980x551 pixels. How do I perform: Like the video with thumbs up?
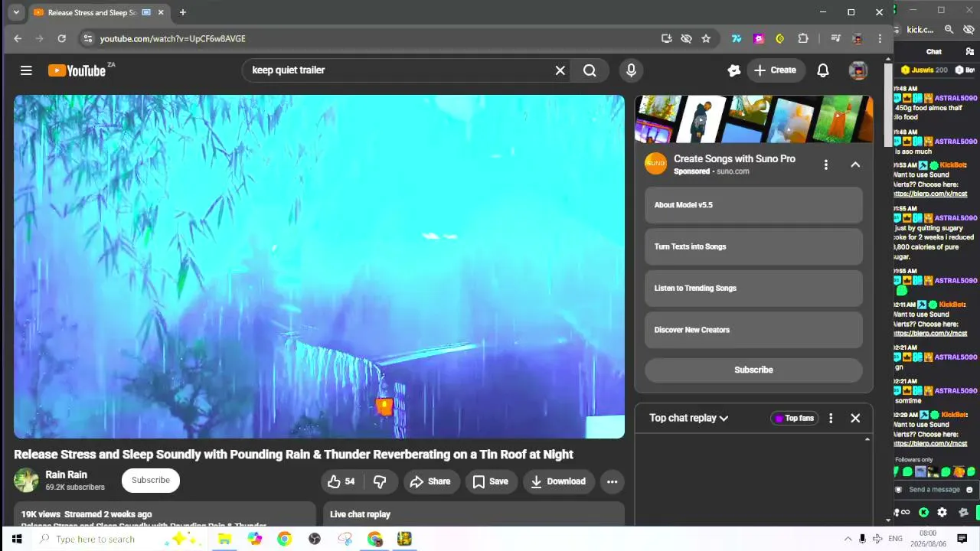(341, 481)
